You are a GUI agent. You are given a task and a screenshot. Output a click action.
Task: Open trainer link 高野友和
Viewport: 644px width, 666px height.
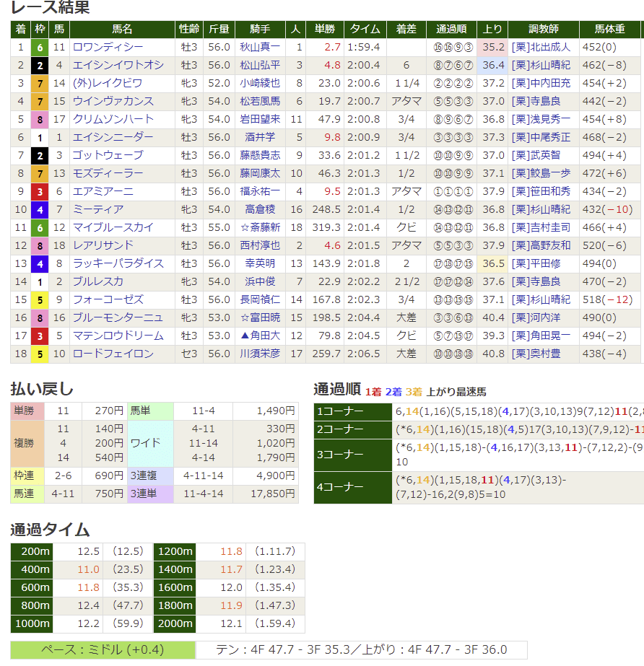[x=550, y=245]
